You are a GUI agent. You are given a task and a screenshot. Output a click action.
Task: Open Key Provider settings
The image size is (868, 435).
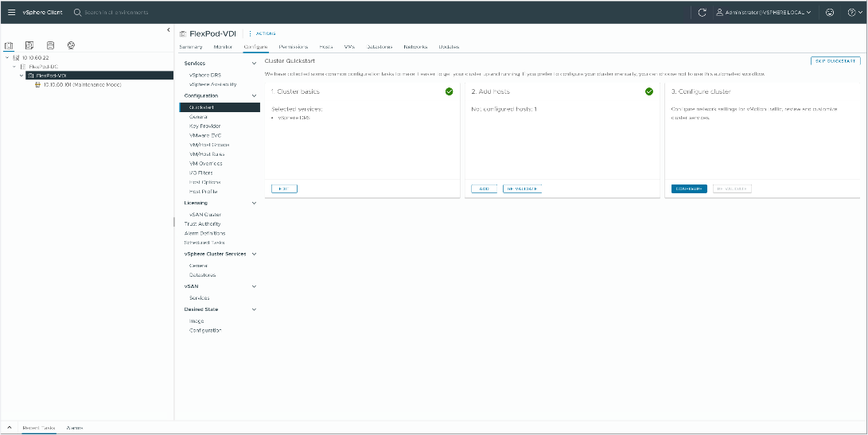tap(204, 126)
